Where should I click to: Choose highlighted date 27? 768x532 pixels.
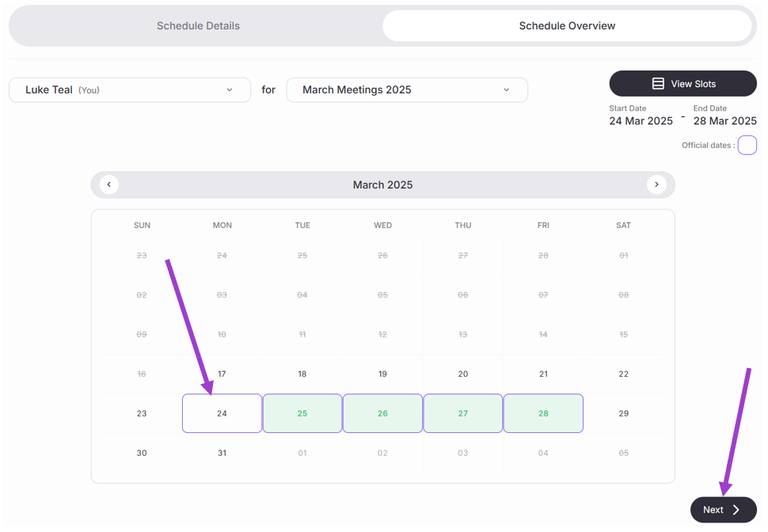pyautogui.click(x=463, y=413)
